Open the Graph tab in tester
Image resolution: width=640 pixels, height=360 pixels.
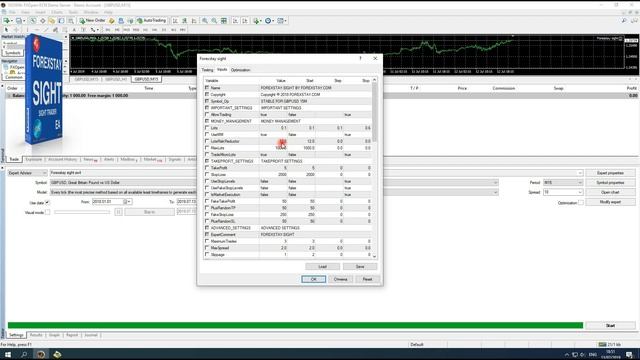[x=54, y=335]
